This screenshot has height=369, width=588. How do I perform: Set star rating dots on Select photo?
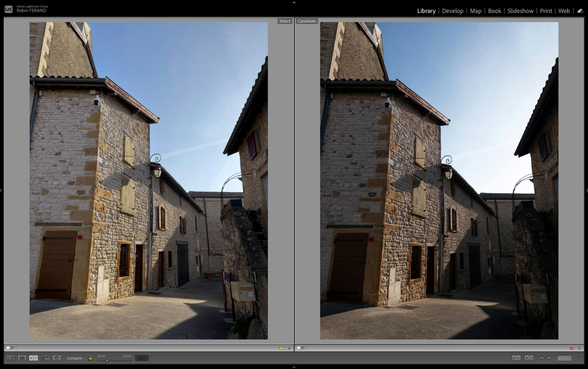point(149,348)
